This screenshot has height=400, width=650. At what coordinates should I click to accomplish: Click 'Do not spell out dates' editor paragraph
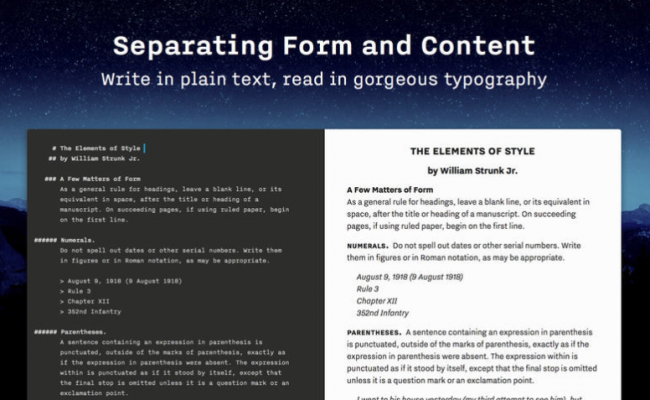pyautogui.click(x=171, y=255)
